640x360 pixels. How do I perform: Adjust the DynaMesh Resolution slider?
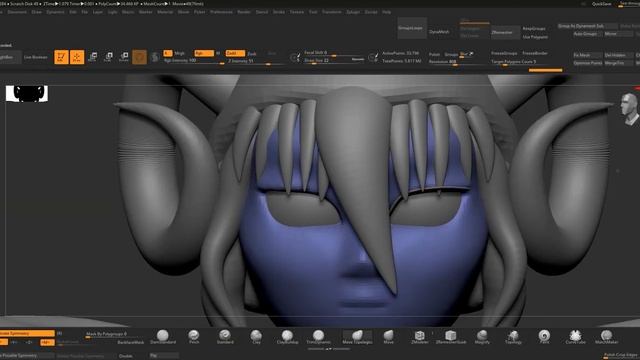[x=458, y=62]
